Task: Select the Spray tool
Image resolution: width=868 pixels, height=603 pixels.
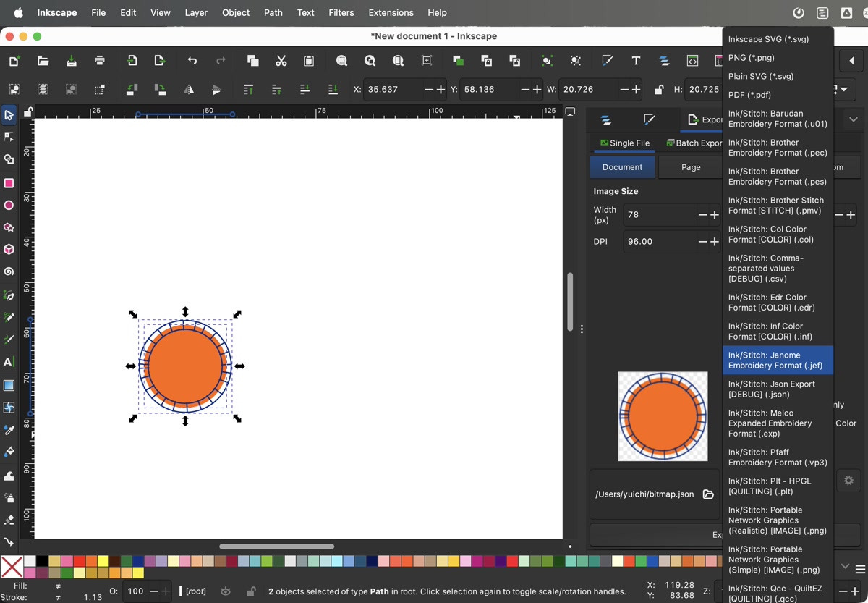Action: (x=9, y=498)
